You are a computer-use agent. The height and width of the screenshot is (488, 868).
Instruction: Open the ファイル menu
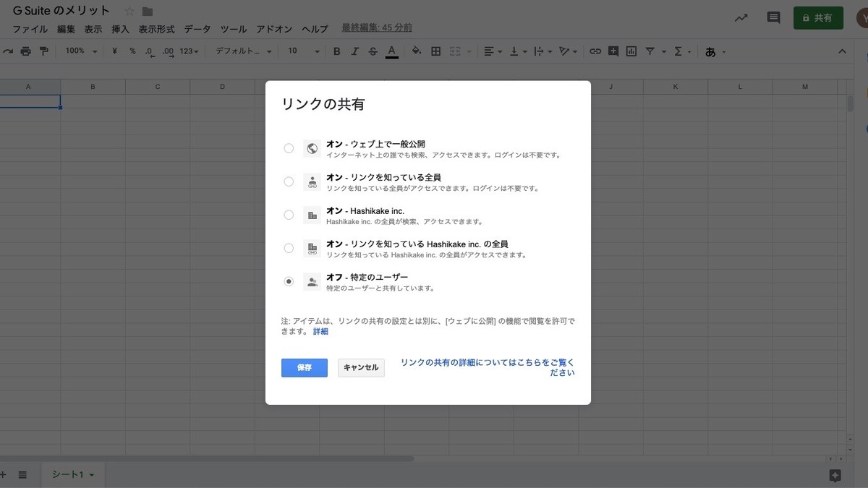point(30,29)
